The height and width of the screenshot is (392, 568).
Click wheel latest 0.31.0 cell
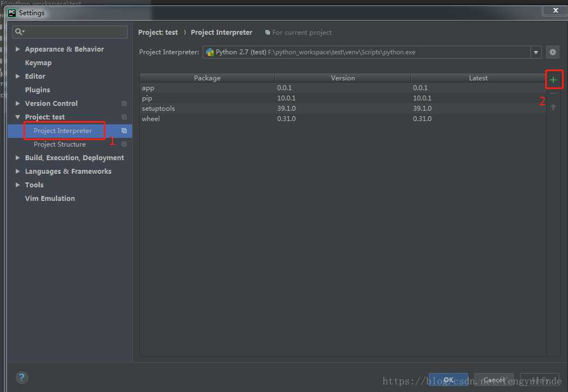pos(422,119)
